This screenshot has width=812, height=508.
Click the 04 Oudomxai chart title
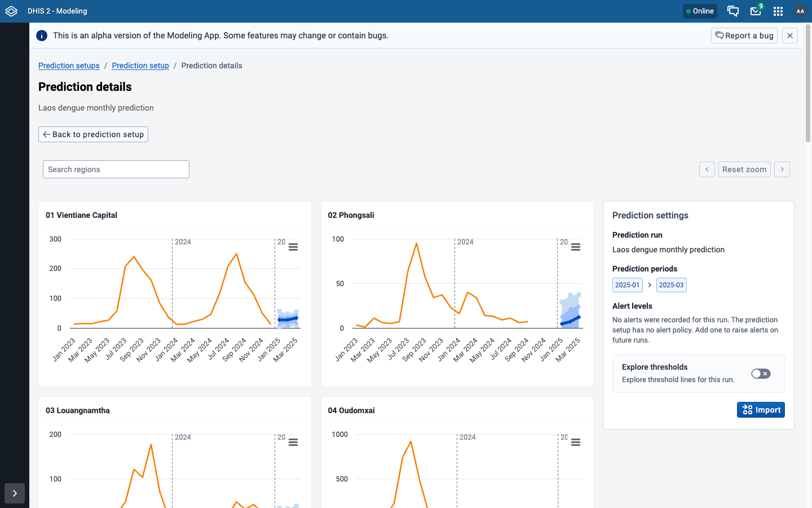coord(351,410)
